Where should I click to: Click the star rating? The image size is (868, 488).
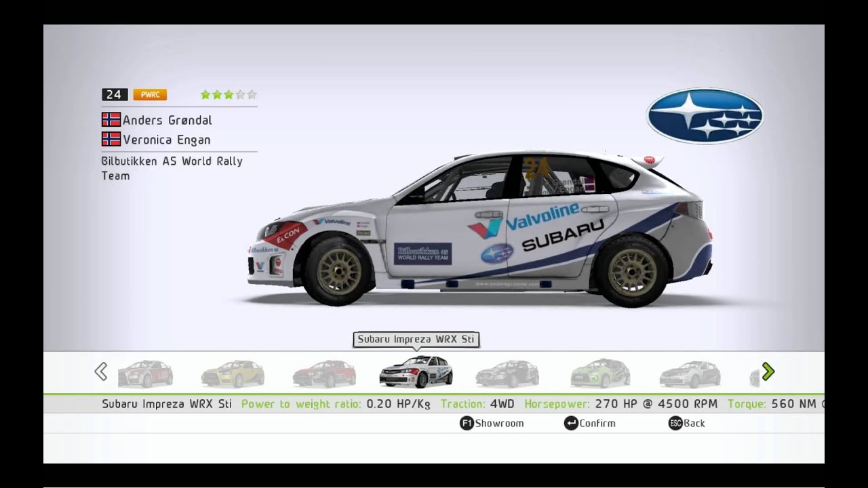[x=229, y=95]
